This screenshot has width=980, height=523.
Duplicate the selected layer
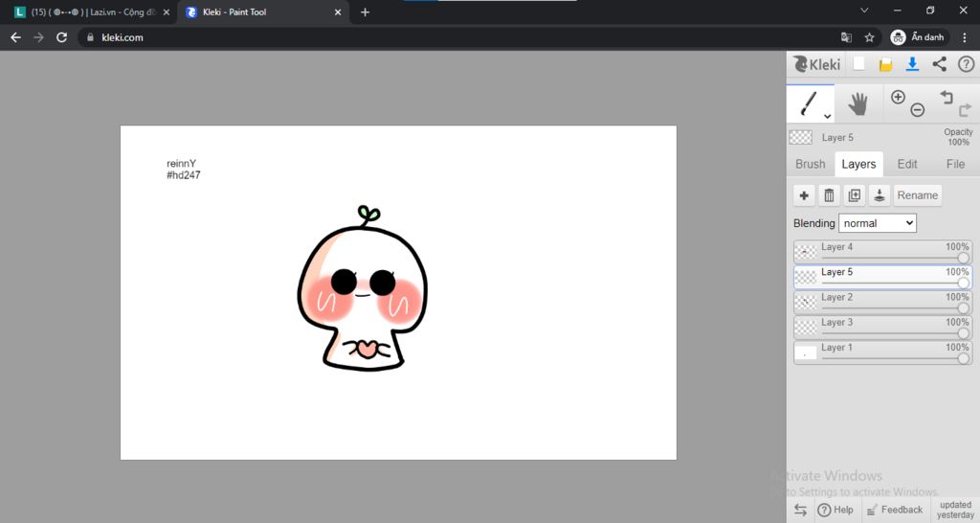click(x=855, y=195)
